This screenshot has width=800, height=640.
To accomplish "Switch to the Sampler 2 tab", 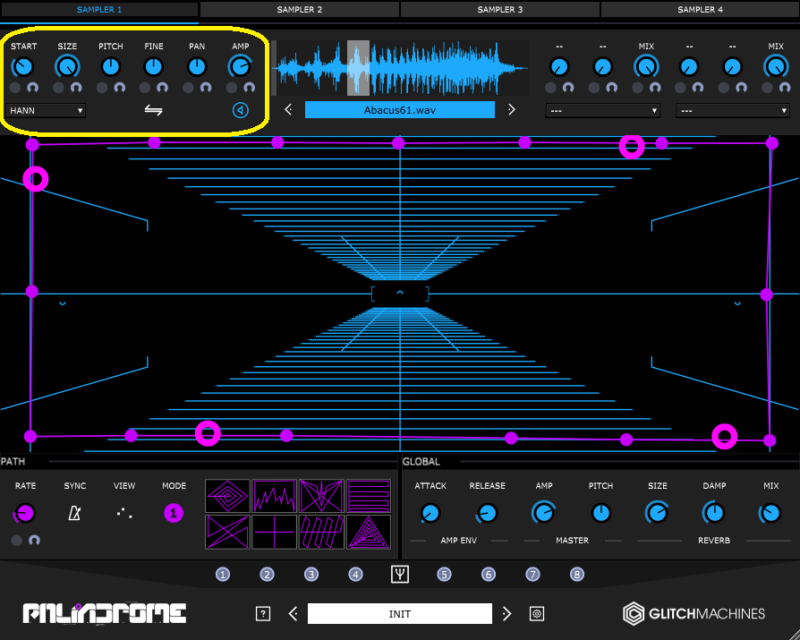I will (300, 9).
